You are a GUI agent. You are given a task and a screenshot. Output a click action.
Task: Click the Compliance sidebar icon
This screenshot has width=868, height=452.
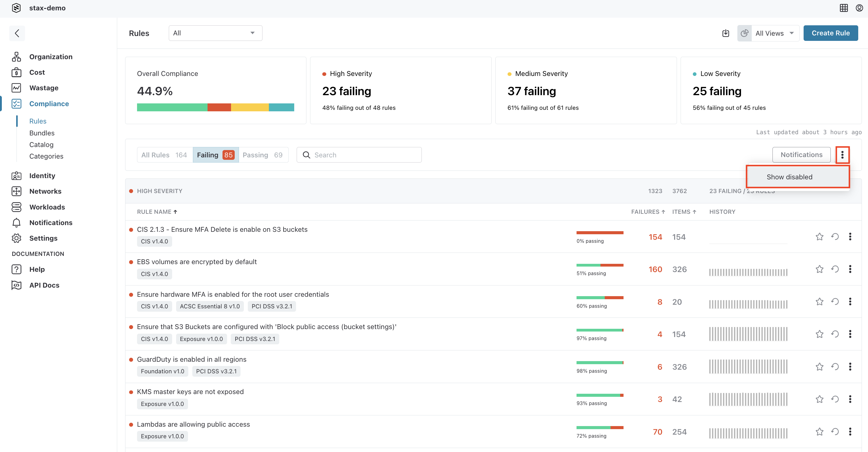[16, 104]
